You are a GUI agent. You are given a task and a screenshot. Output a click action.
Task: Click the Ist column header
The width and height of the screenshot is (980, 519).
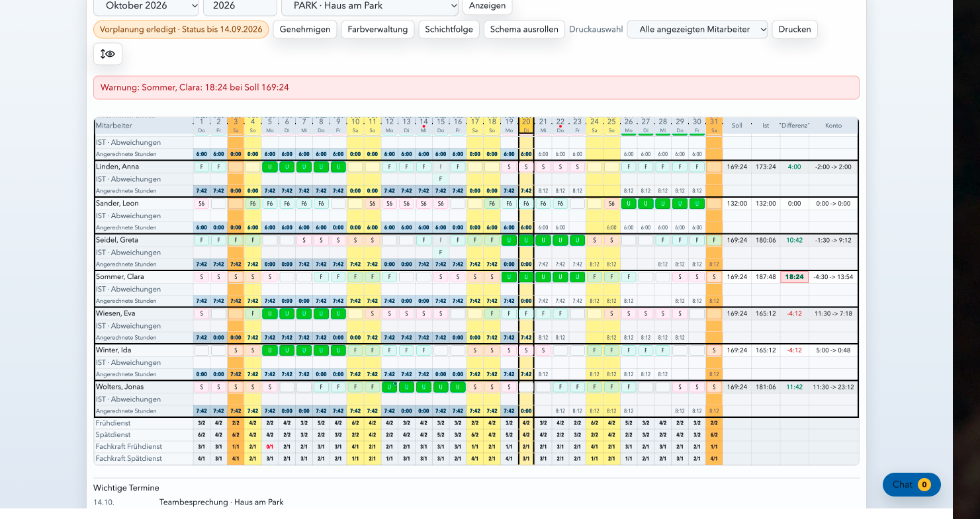766,125
